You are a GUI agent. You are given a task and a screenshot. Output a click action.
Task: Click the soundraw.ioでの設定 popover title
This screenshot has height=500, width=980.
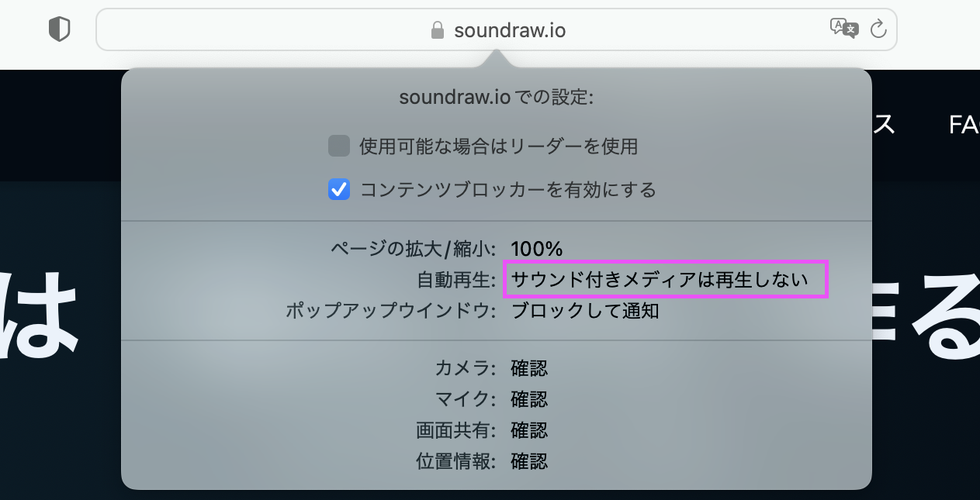pos(496,98)
